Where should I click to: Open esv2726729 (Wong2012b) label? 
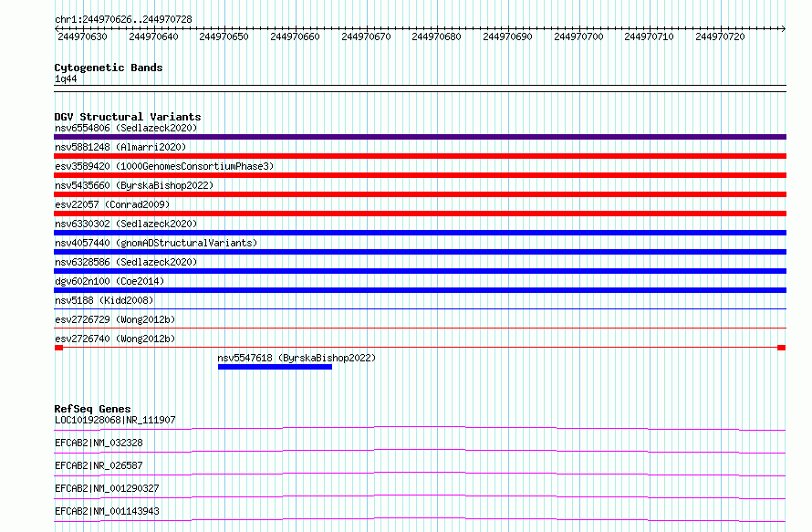(115, 319)
